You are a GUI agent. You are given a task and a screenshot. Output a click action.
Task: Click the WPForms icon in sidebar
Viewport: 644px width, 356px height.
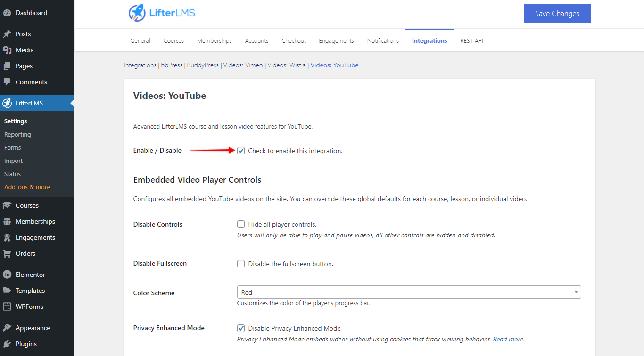click(7, 307)
